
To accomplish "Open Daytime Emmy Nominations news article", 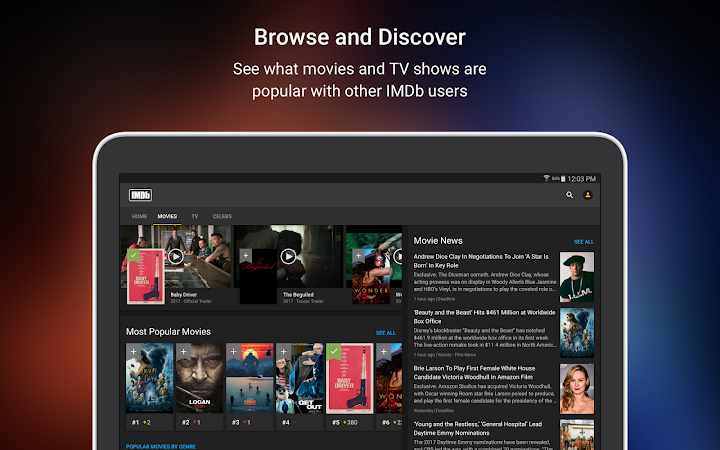I will click(x=478, y=428).
